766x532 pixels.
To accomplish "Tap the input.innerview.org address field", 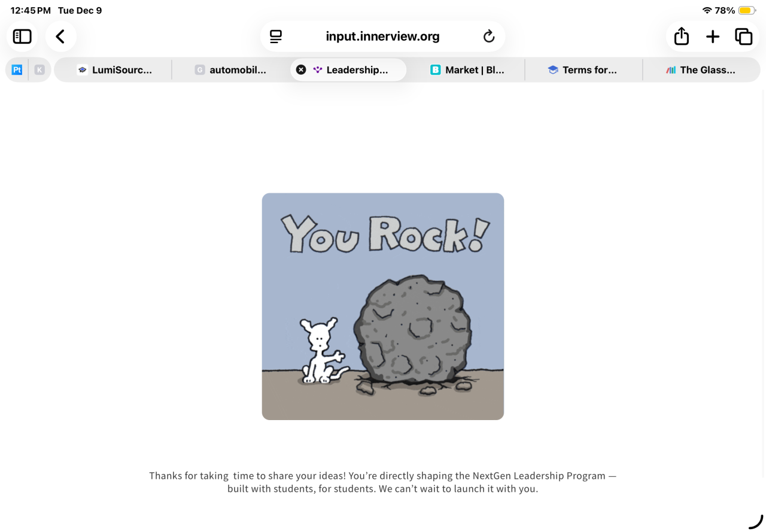I will pos(383,37).
